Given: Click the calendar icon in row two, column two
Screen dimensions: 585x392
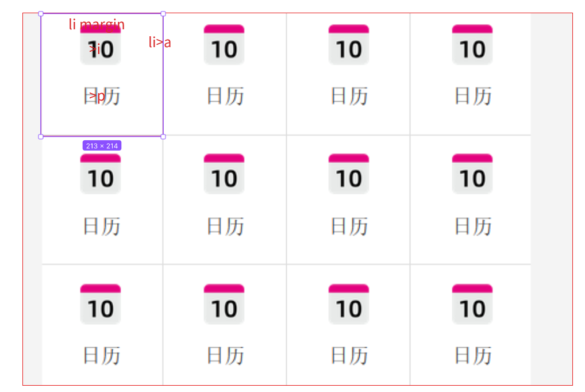Looking at the screenshot, I should (x=224, y=174).
